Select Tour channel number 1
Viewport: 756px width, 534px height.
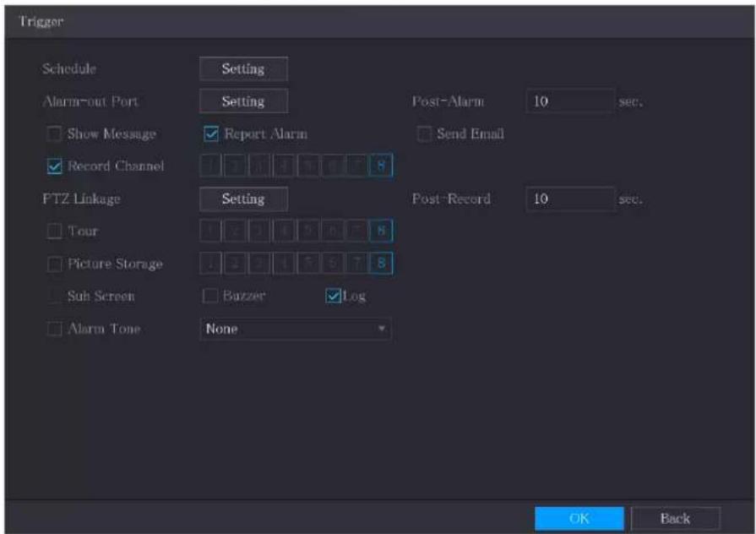(210, 231)
